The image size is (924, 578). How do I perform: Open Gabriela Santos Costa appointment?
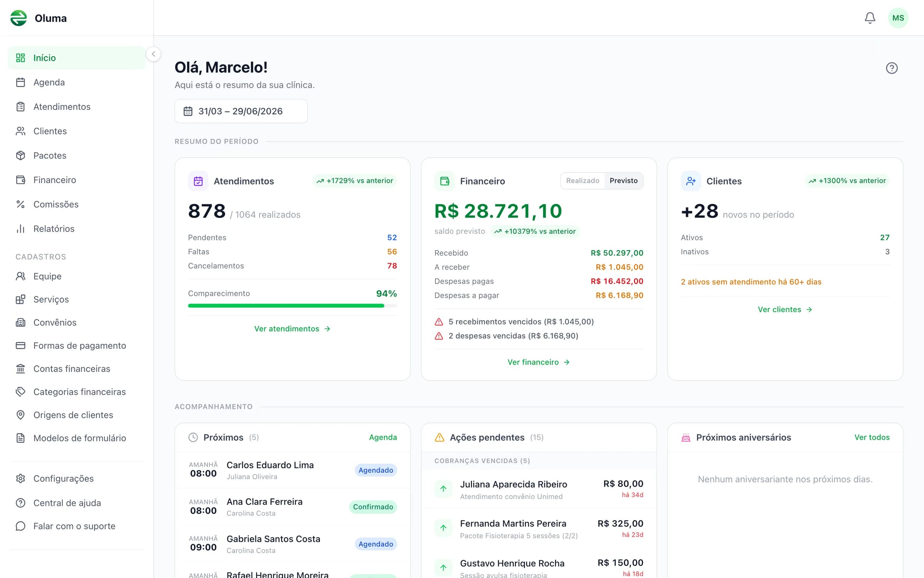(x=292, y=544)
